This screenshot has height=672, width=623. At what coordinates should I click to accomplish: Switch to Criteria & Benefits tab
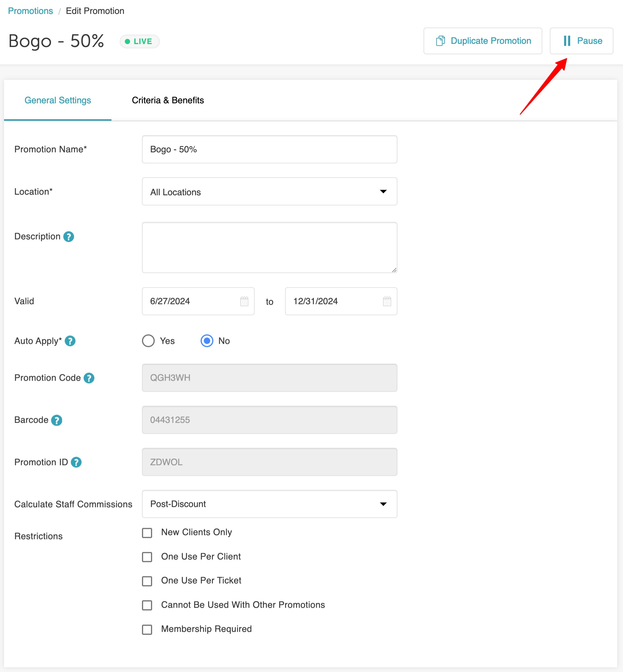click(168, 100)
